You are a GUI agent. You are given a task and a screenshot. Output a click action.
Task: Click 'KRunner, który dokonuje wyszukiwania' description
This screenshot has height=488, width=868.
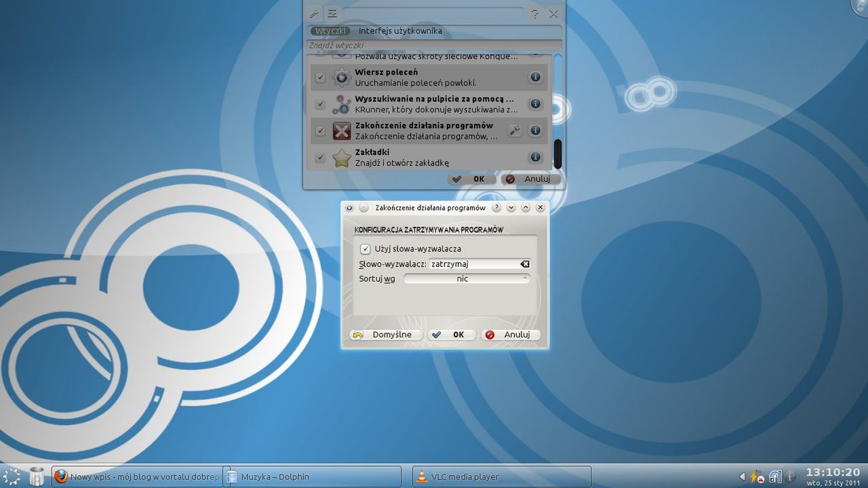[436, 109]
